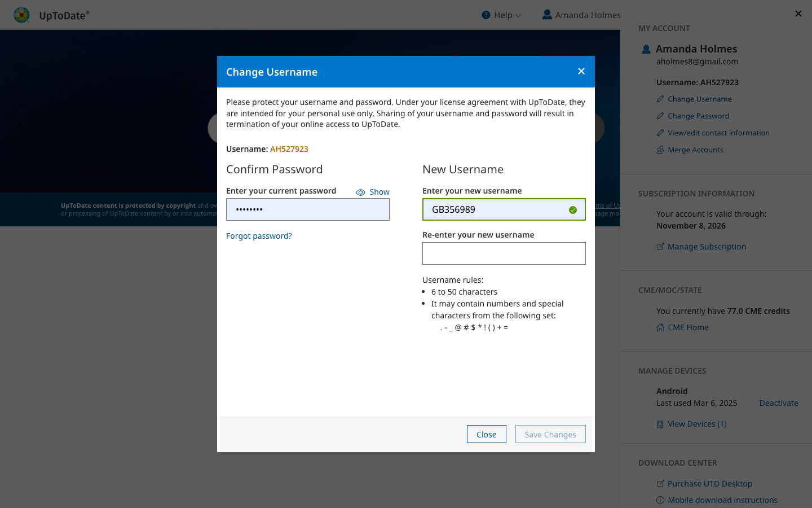Toggle password visibility with the eye icon
The height and width of the screenshot is (508, 812).
(360, 192)
